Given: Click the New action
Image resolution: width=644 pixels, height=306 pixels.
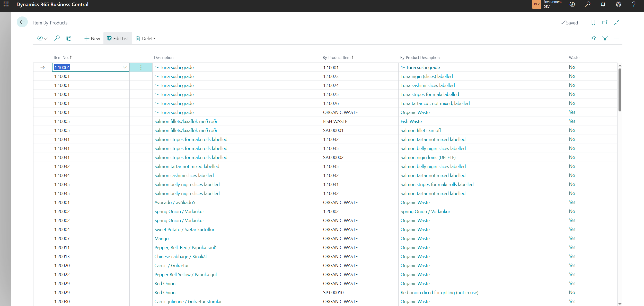Looking at the screenshot, I should (92, 38).
